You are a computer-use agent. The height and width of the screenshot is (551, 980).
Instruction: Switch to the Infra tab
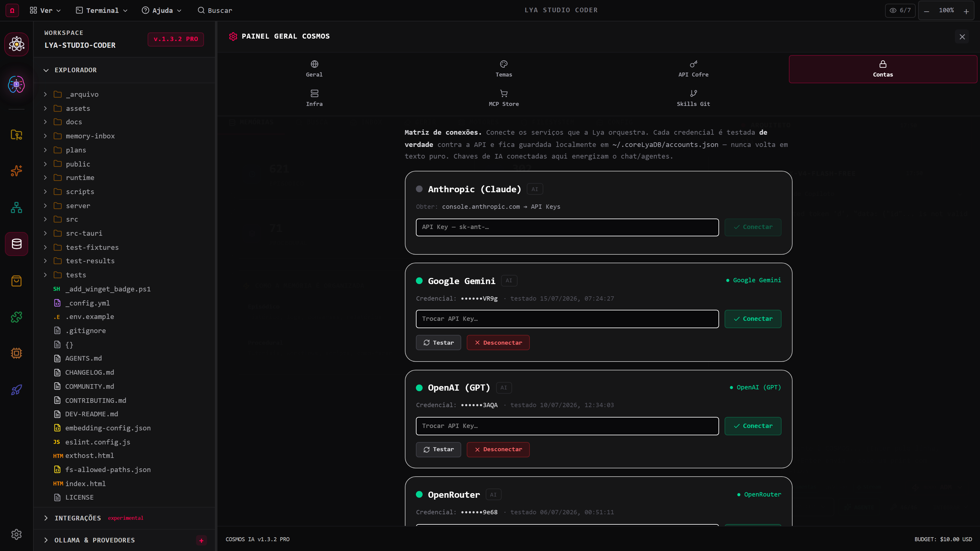314,98
